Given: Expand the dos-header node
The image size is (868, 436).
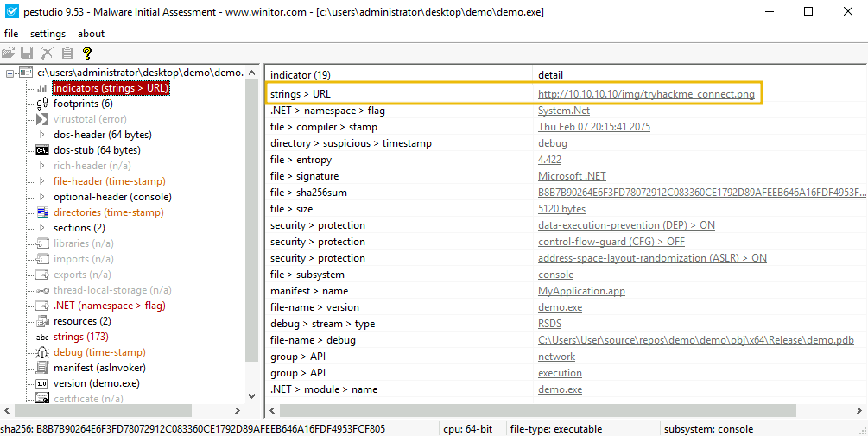Looking at the screenshot, I should click(x=42, y=135).
